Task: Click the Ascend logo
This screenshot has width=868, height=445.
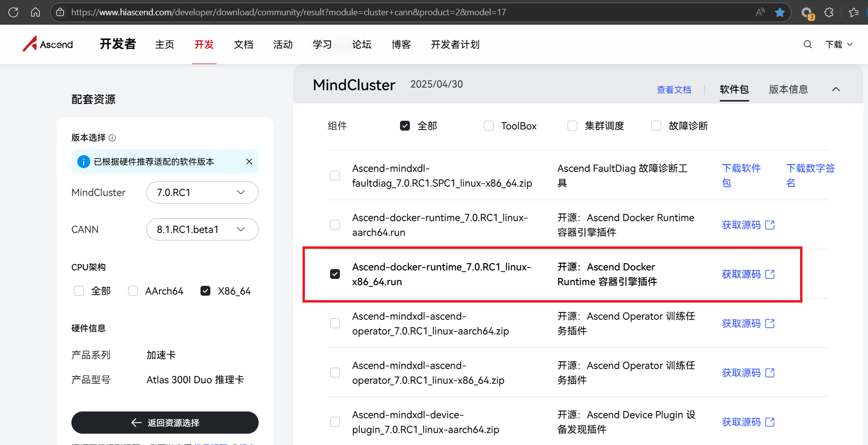Action: pyautogui.click(x=48, y=44)
